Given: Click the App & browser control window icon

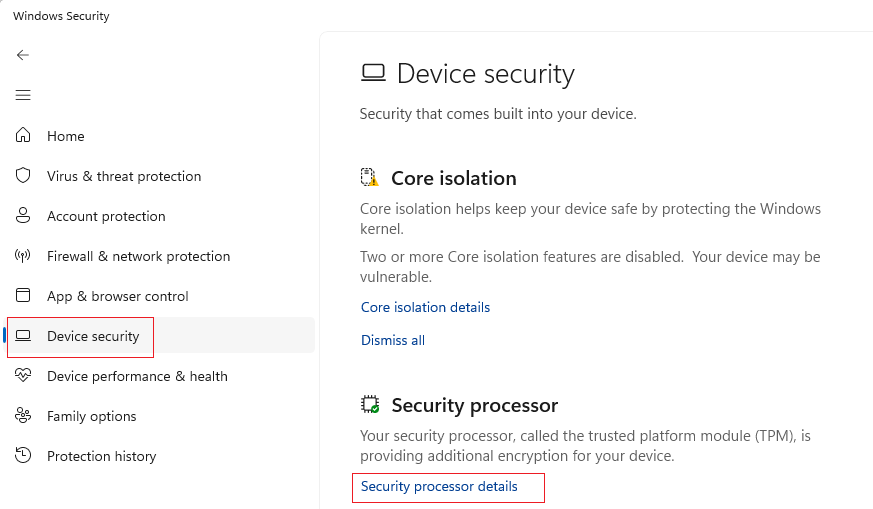Looking at the screenshot, I should [x=23, y=295].
